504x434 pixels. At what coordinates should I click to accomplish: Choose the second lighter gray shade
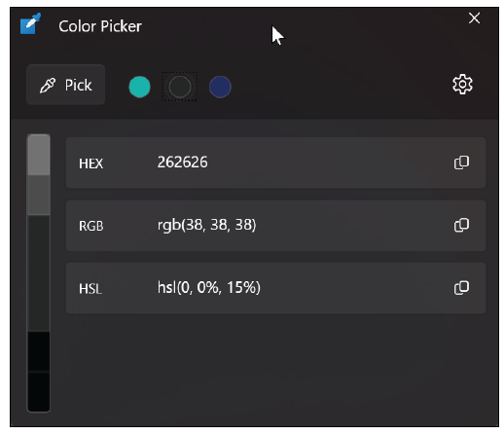[39, 195]
